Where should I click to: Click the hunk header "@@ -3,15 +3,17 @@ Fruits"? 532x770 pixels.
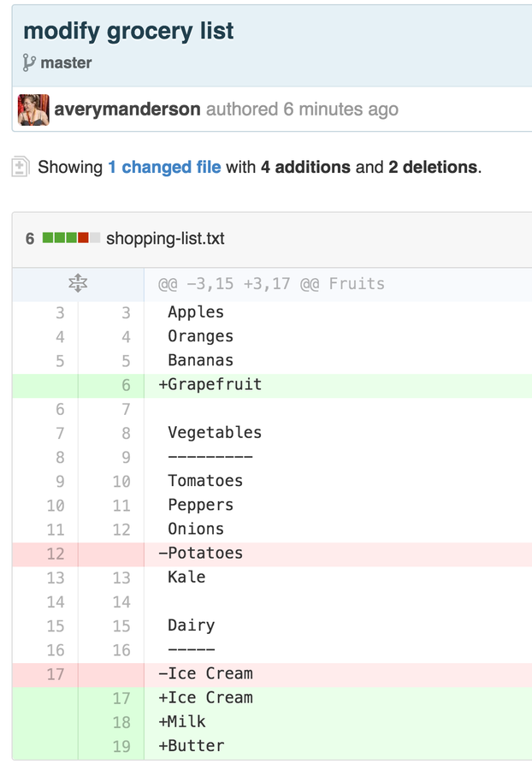point(271,284)
